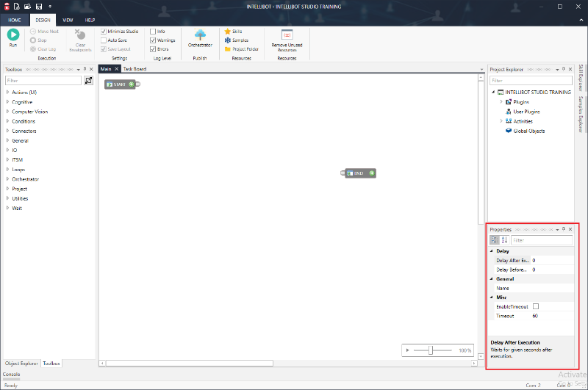Click Remove Unused Resources icon
The width and height of the screenshot is (588, 390).
287,37
